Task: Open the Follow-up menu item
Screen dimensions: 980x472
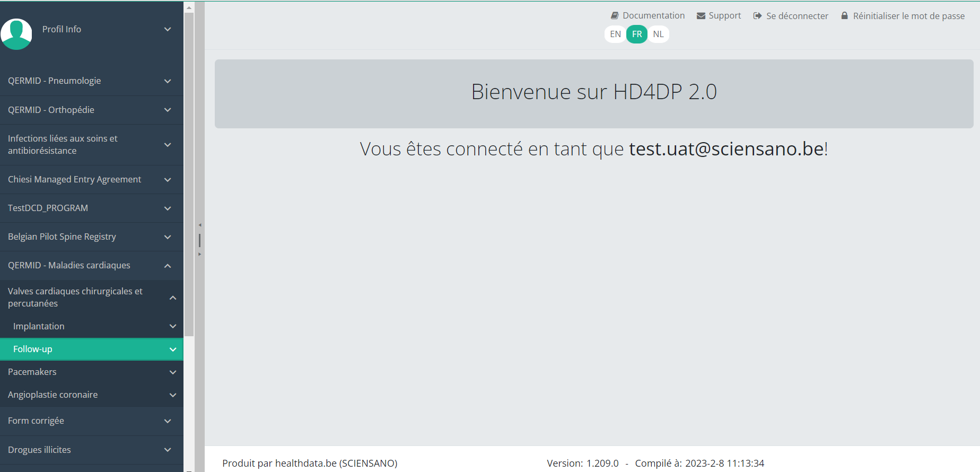Action: tap(33, 349)
